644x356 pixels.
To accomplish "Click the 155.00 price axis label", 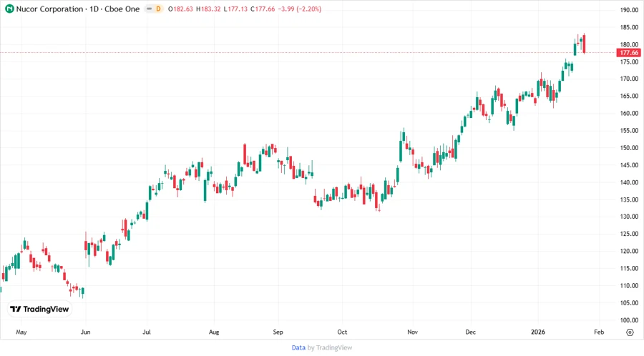I will pyautogui.click(x=629, y=130).
